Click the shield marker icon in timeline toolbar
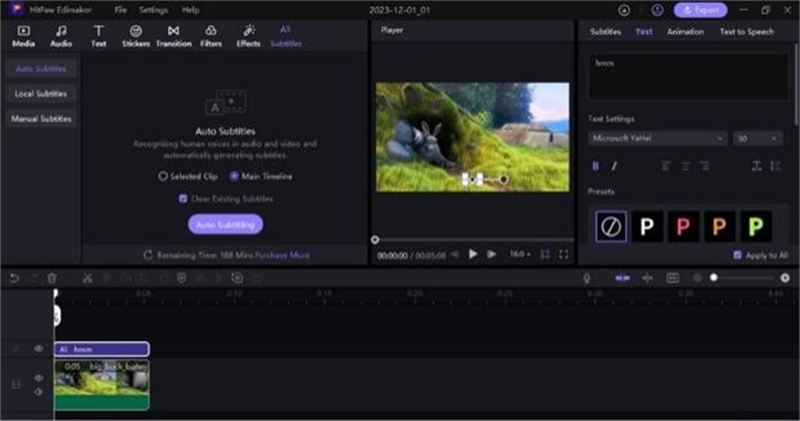 181,278
